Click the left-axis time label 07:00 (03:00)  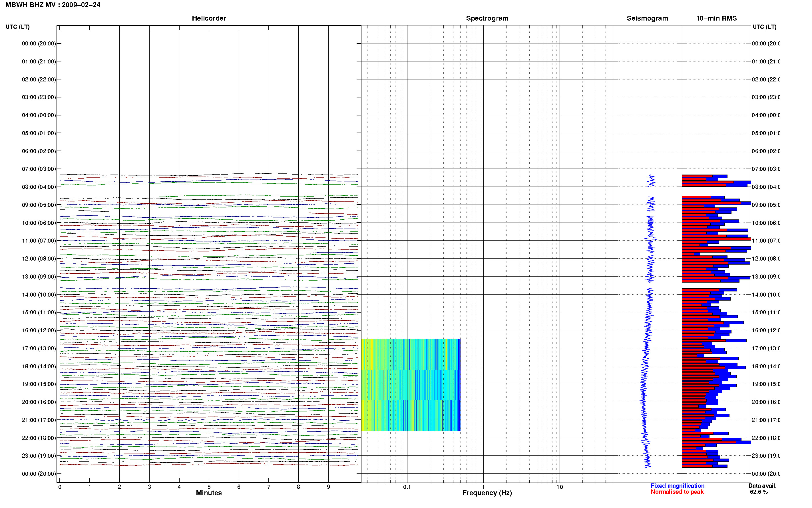coord(39,169)
